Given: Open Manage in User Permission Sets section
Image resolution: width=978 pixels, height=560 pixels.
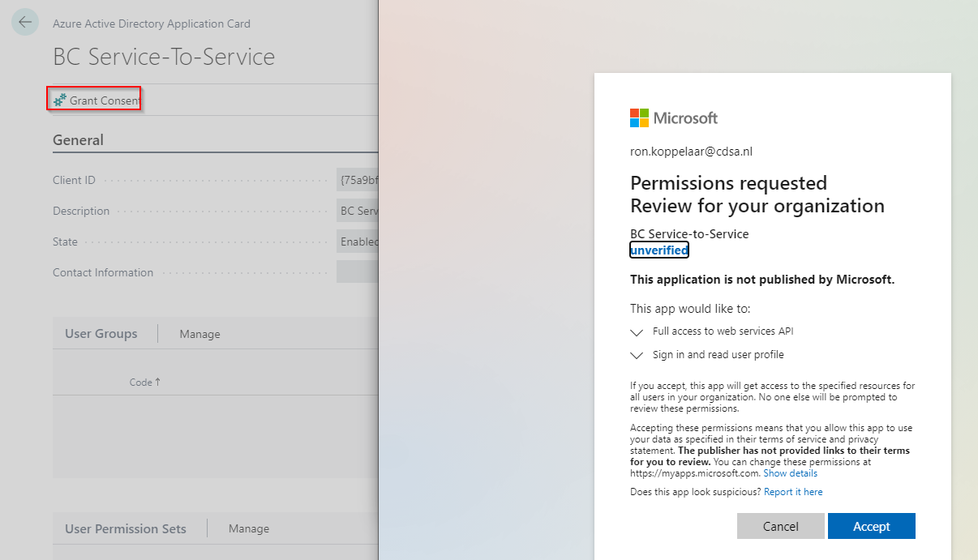Looking at the screenshot, I should 249,528.
